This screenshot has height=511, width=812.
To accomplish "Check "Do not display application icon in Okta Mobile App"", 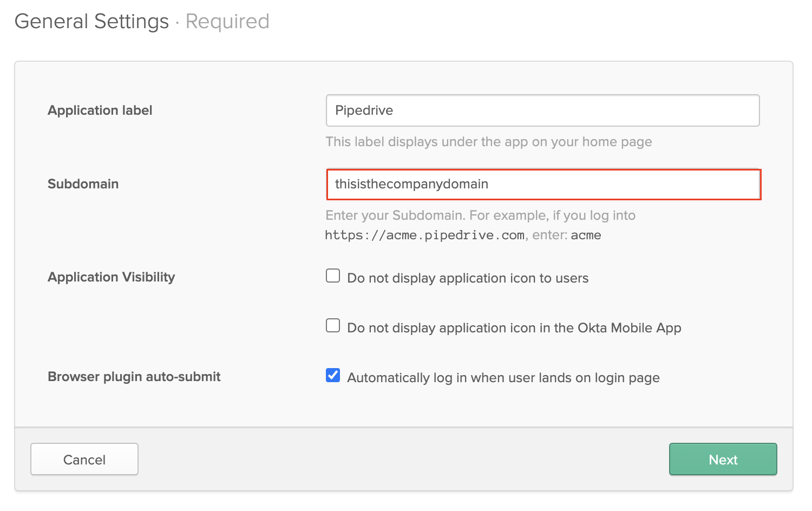I will [332, 325].
